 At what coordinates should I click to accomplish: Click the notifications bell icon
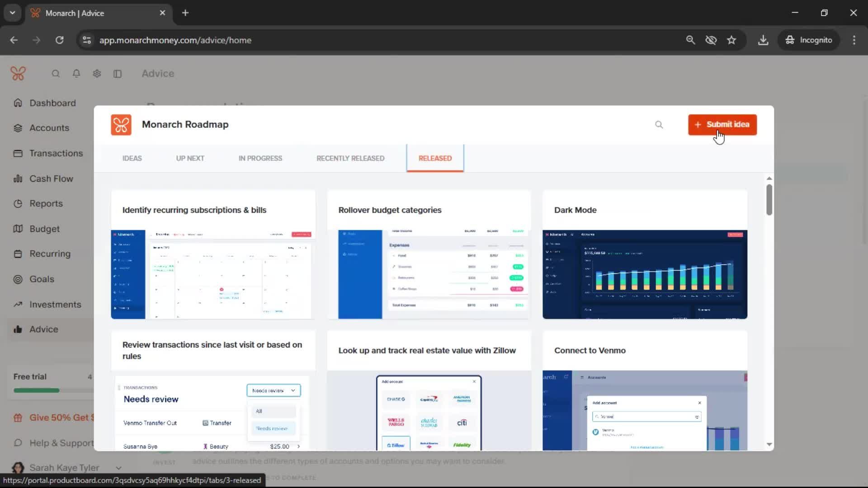(x=76, y=74)
